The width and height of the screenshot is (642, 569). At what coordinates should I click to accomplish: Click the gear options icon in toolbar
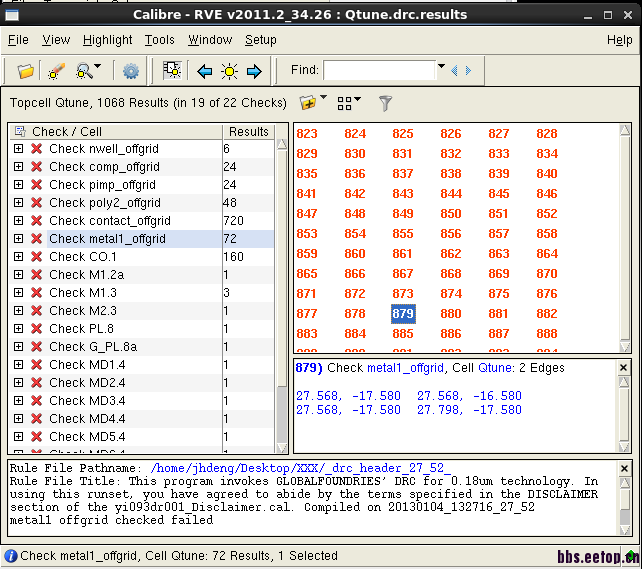click(131, 71)
